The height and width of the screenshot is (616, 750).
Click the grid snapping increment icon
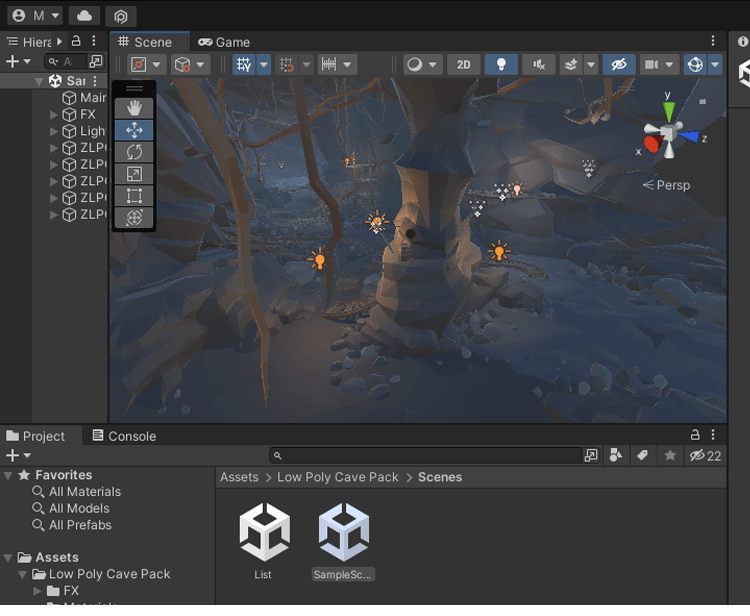click(287, 65)
